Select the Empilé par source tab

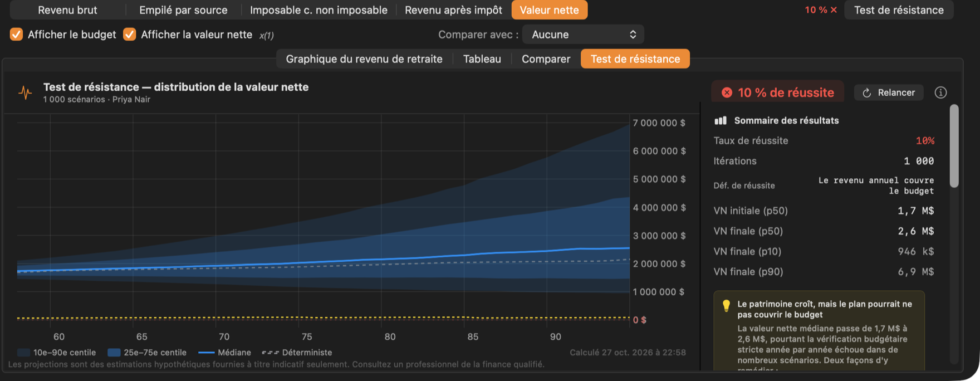pos(183,10)
